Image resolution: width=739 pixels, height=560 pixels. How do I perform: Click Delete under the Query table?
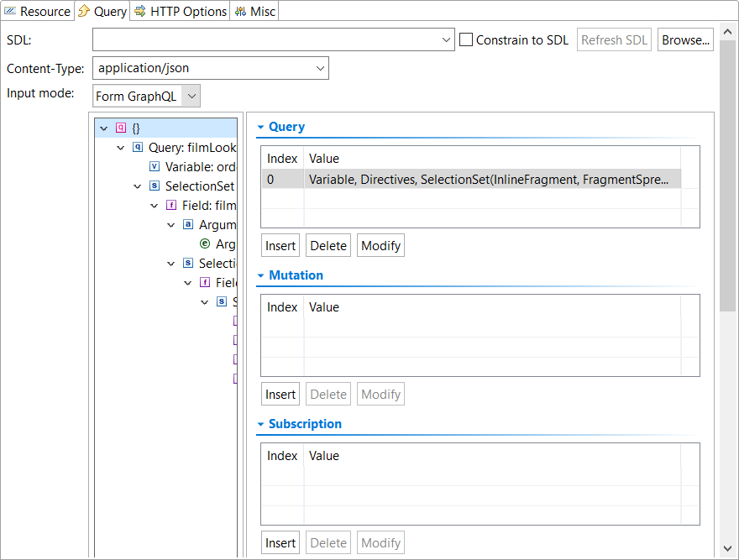[x=328, y=246]
